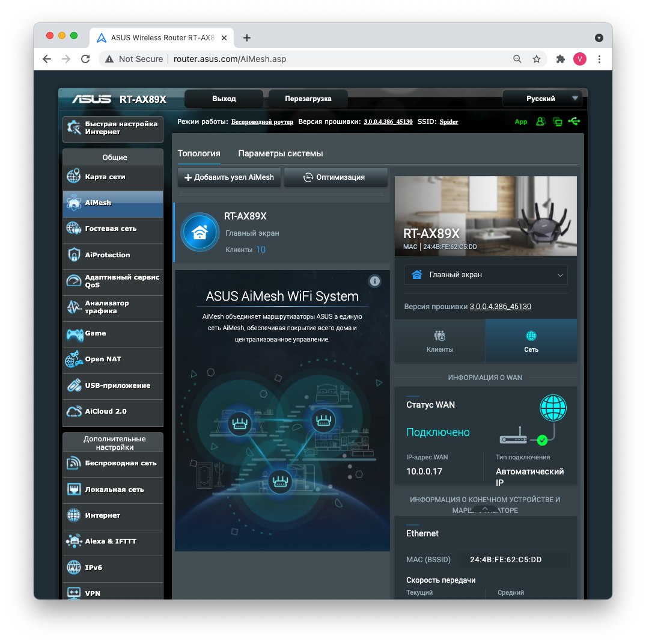
Task: Click the AiMesh info icon
Action: click(374, 281)
